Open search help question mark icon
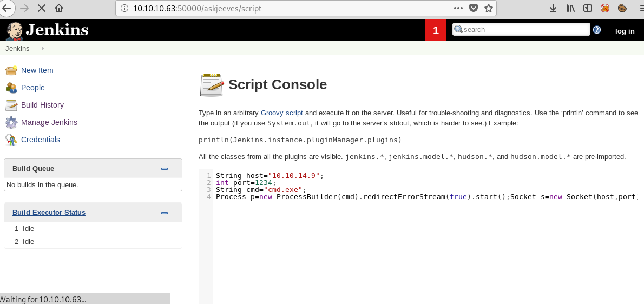The image size is (644, 304). 597,30
